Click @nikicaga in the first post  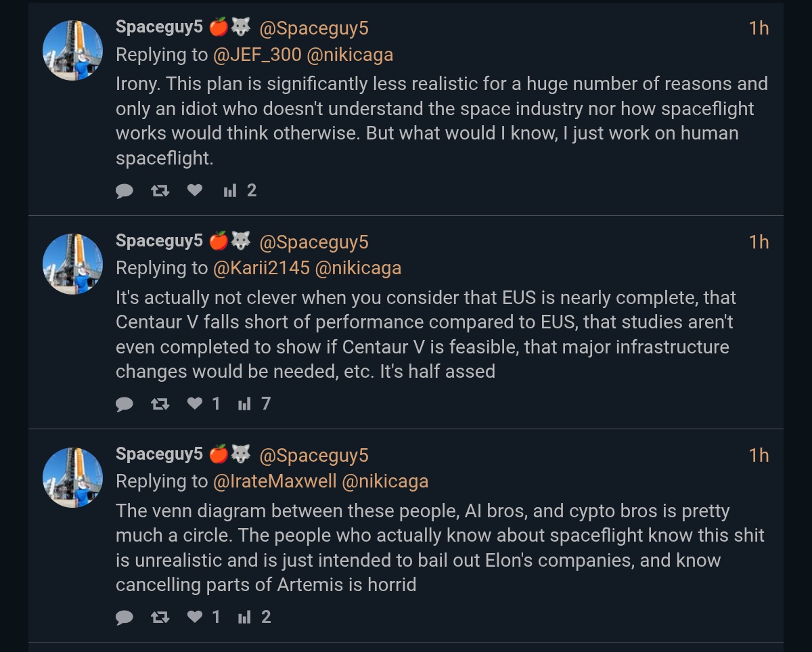(350, 56)
